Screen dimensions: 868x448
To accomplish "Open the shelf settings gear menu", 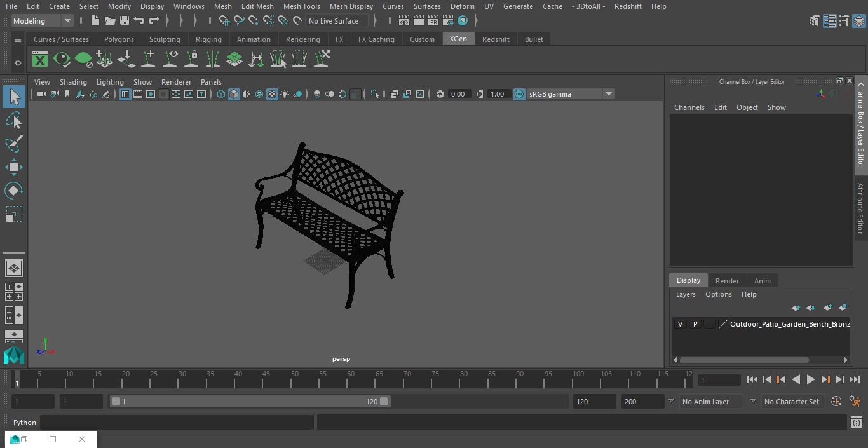I will point(18,63).
